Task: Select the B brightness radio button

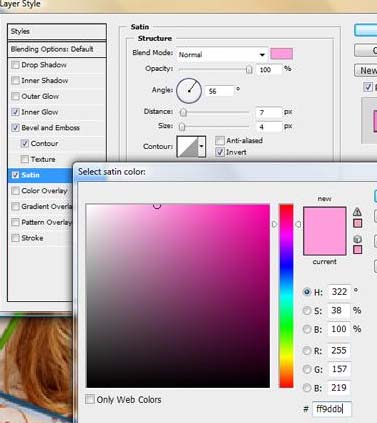Action: pos(307,329)
